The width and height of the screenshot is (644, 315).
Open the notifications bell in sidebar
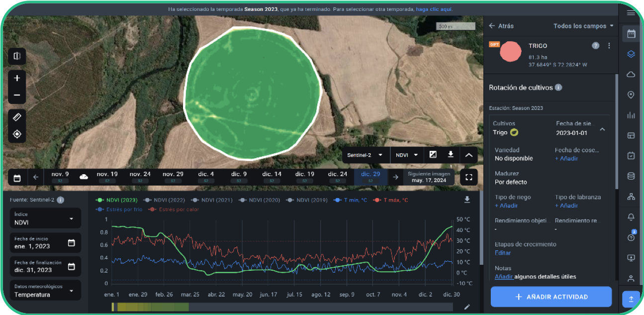point(631,217)
